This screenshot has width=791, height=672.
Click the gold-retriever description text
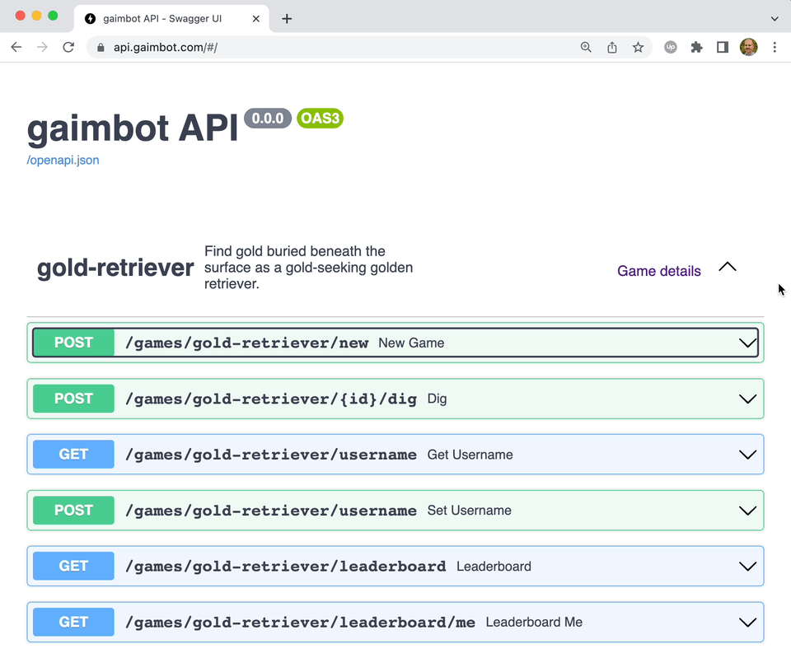[308, 268]
